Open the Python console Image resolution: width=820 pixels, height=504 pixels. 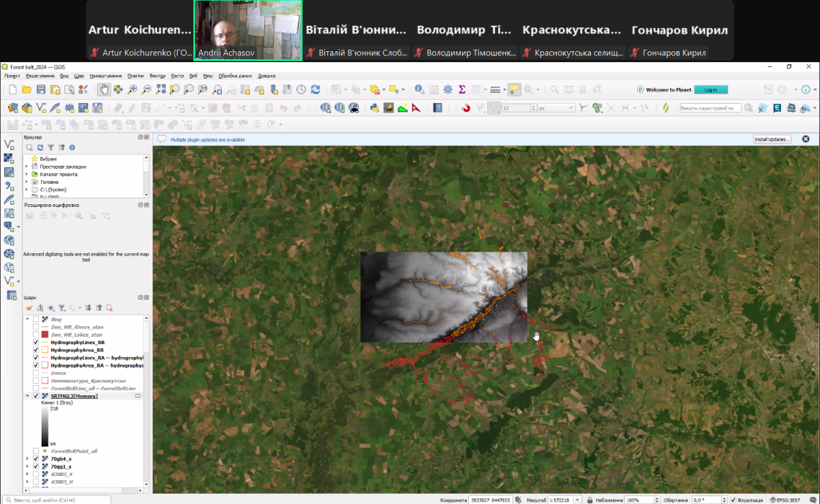374,108
